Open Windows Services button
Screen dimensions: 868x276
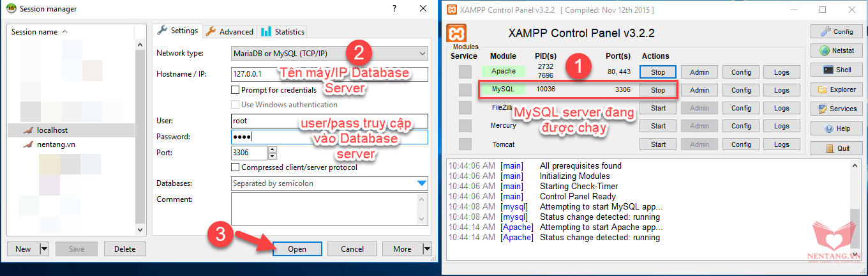836,109
